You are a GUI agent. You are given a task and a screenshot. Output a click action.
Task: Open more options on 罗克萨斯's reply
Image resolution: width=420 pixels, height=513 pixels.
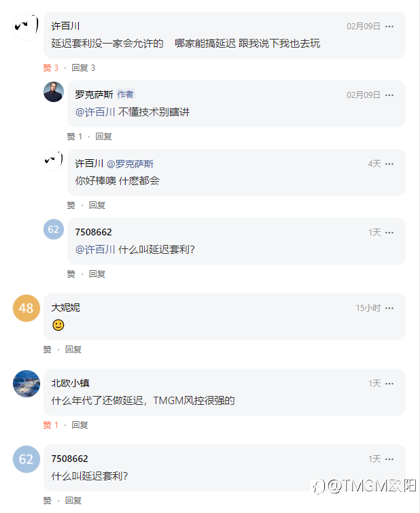(389, 95)
